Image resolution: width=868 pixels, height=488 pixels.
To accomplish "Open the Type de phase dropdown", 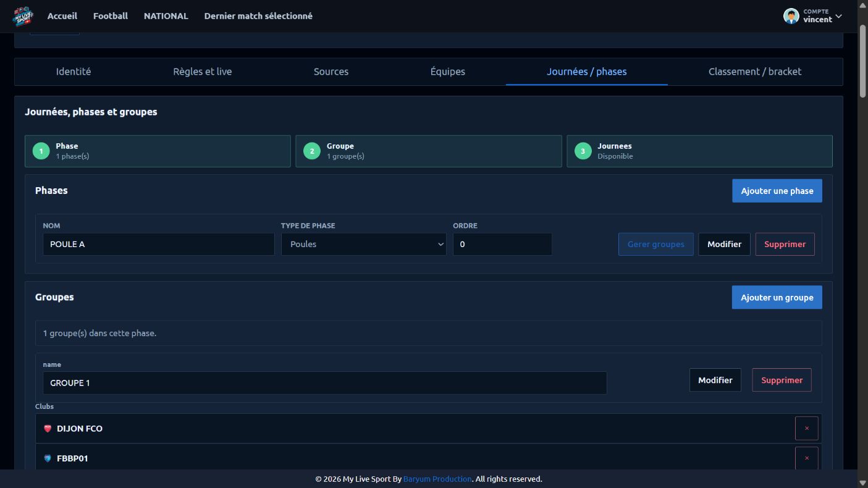I will click(x=364, y=244).
